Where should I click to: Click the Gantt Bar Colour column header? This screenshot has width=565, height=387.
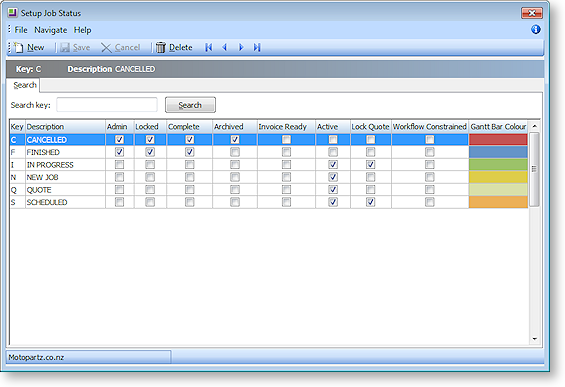point(498,127)
